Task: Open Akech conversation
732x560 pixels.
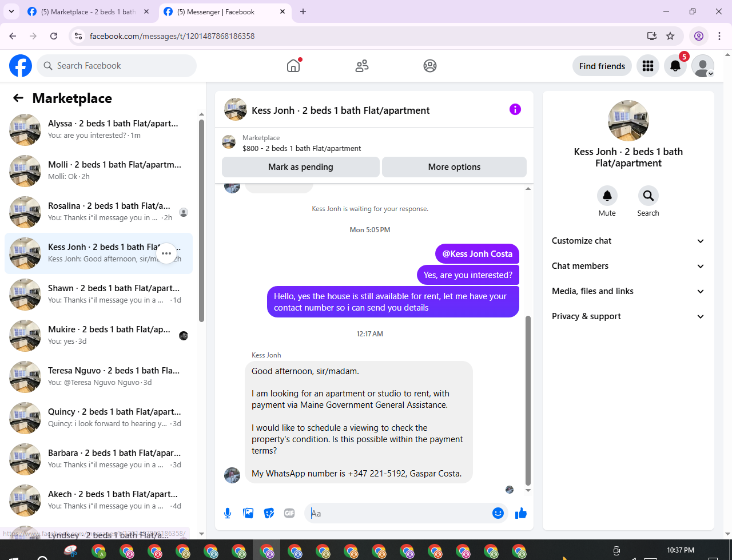Action: point(98,501)
